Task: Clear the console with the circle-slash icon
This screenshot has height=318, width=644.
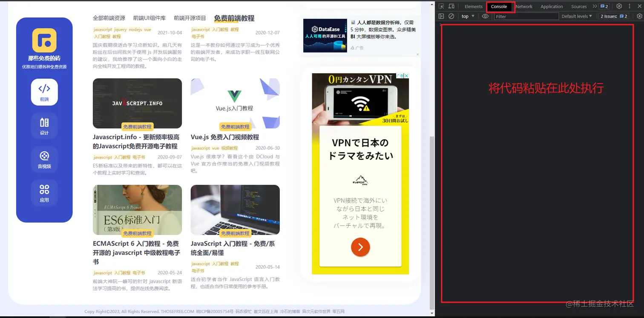Action: [x=451, y=16]
